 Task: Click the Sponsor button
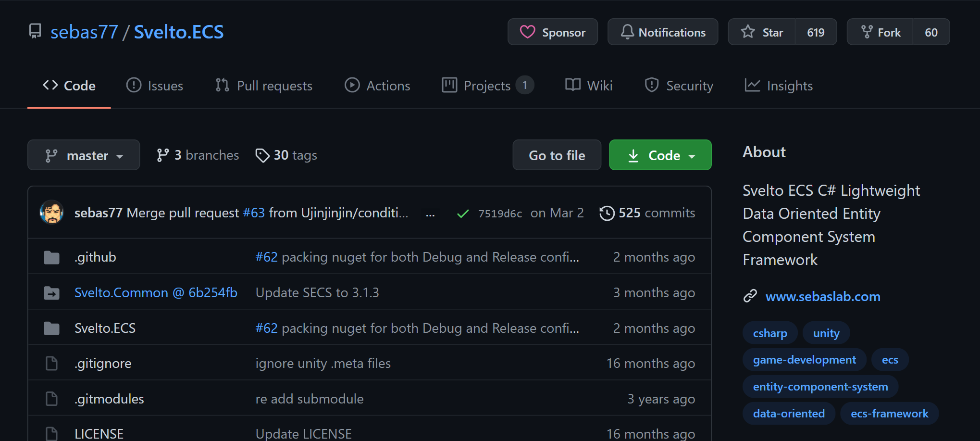pyautogui.click(x=553, y=32)
